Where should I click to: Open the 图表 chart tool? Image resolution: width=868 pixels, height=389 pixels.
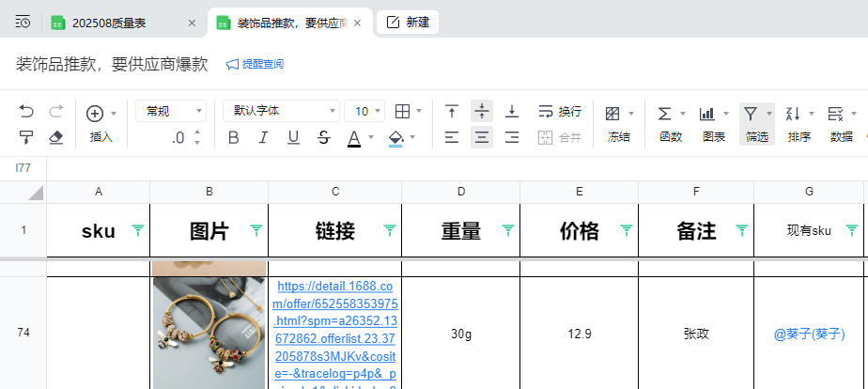(713, 122)
